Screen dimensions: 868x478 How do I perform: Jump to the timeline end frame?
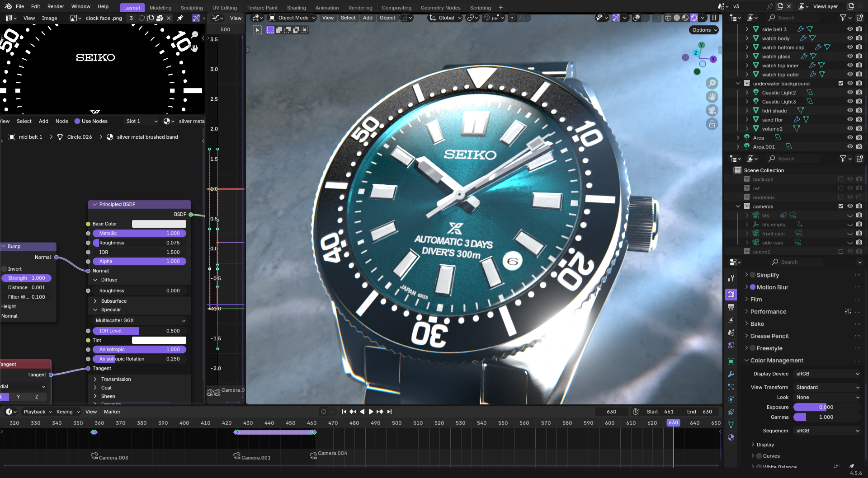pos(389,412)
